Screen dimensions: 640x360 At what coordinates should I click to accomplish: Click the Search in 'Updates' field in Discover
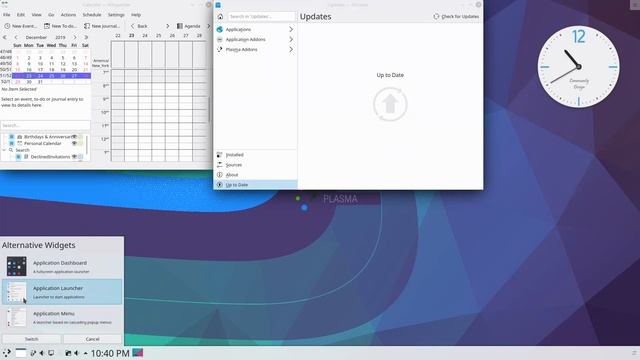(261, 17)
